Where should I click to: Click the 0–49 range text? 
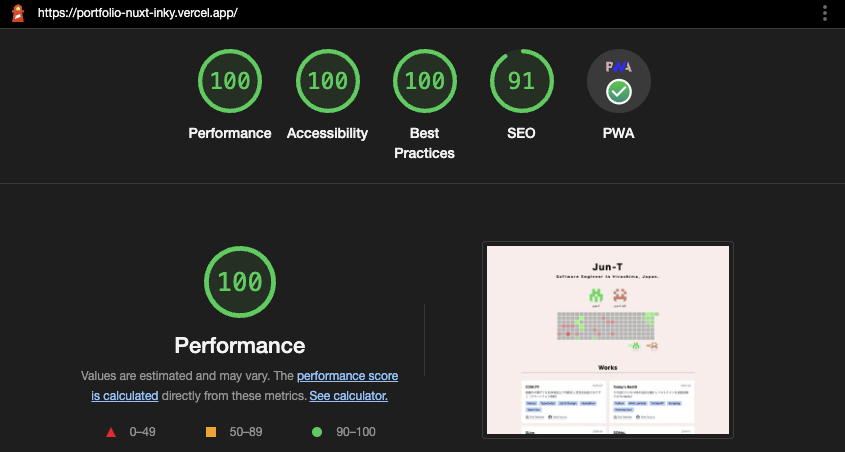(142, 432)
